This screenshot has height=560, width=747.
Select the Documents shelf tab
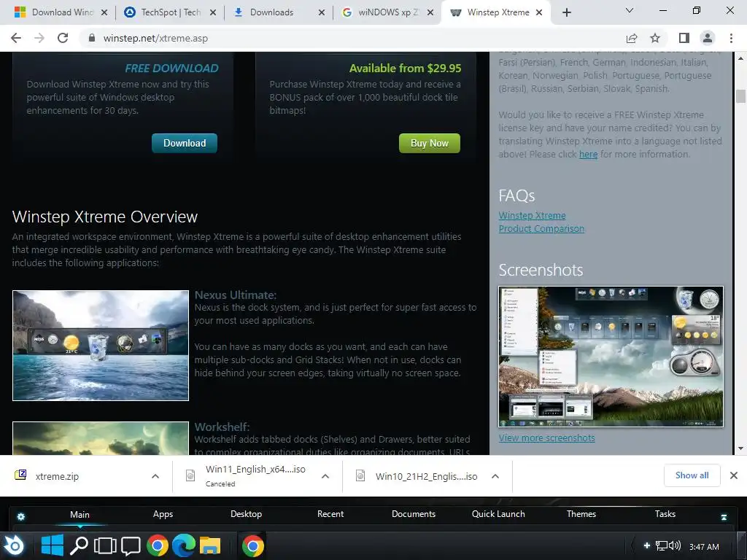pos(414,514)
